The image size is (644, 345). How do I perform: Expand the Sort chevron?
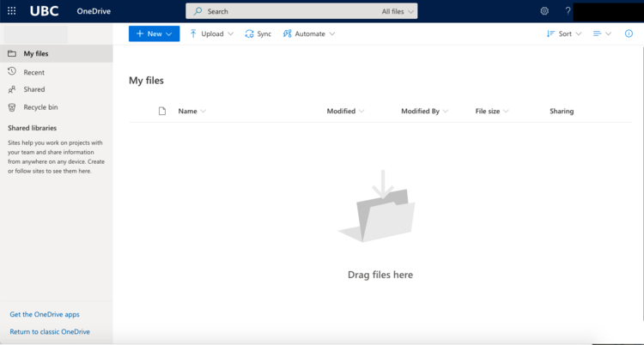pyautogui.click(x=578, y=34)
